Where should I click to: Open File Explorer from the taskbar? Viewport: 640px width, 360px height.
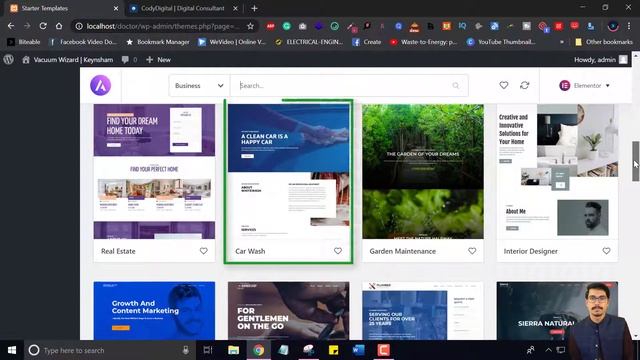point(233,350)
